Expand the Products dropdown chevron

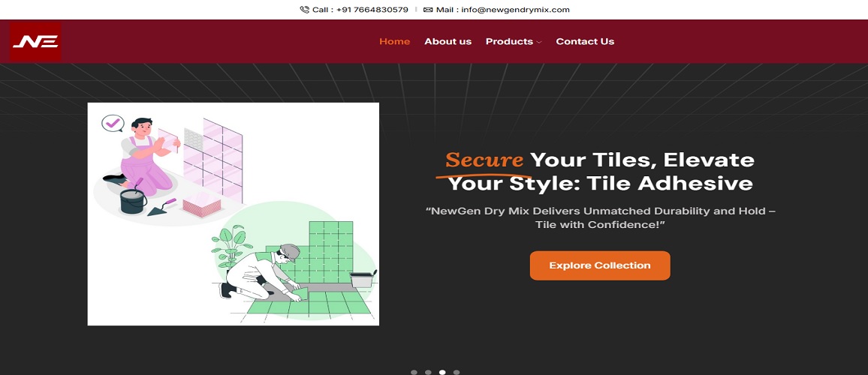point(539,42)
